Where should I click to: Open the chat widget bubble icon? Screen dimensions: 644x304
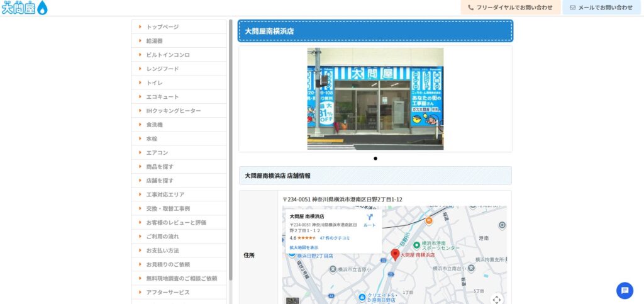click(x=625, y=290)
